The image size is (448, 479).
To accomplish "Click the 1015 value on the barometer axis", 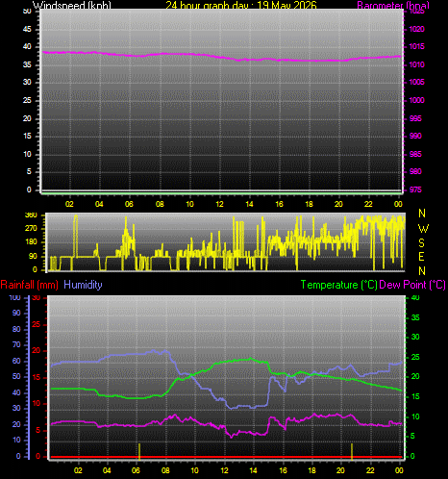I will (416, 47).
